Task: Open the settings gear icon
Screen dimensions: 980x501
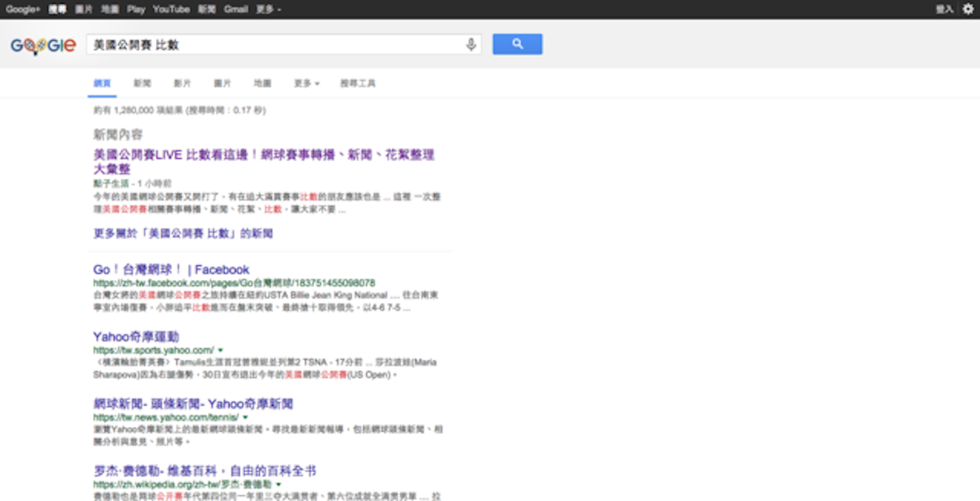Action: pos(968,9)
